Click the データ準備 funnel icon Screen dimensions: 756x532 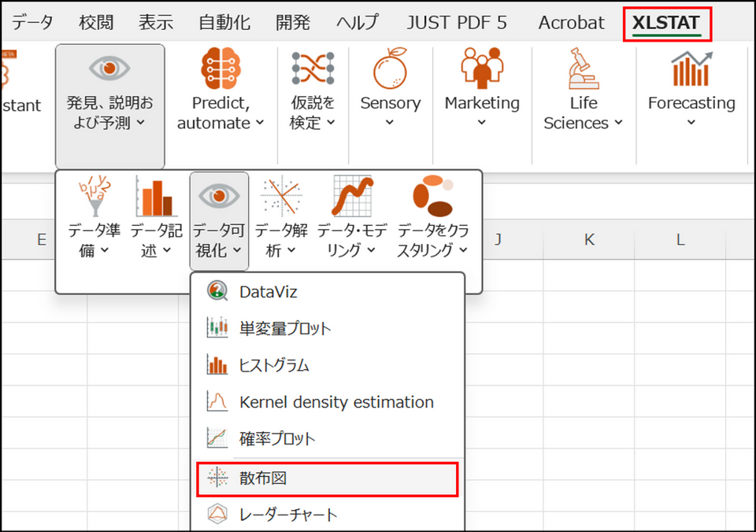coord(94,196)
